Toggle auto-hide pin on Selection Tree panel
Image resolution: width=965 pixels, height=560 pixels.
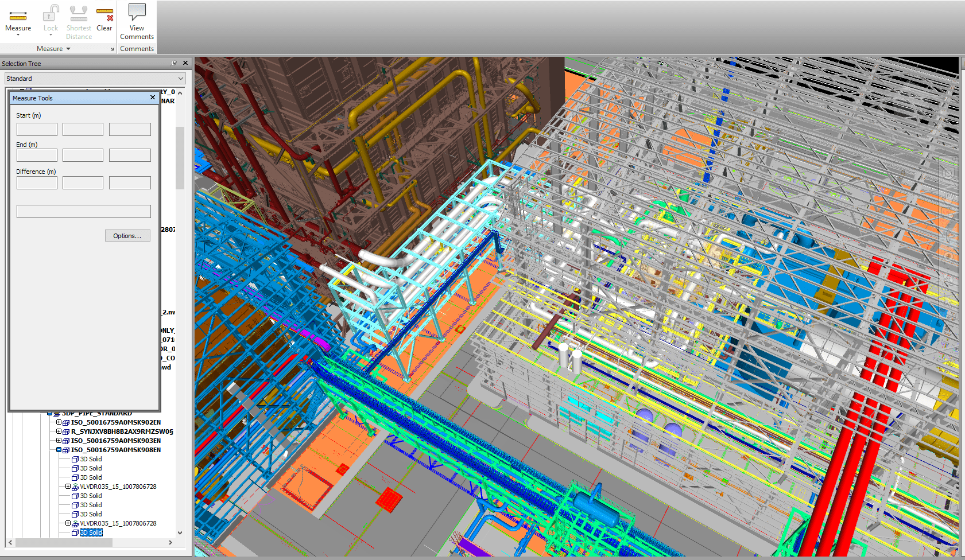[174, 63]
